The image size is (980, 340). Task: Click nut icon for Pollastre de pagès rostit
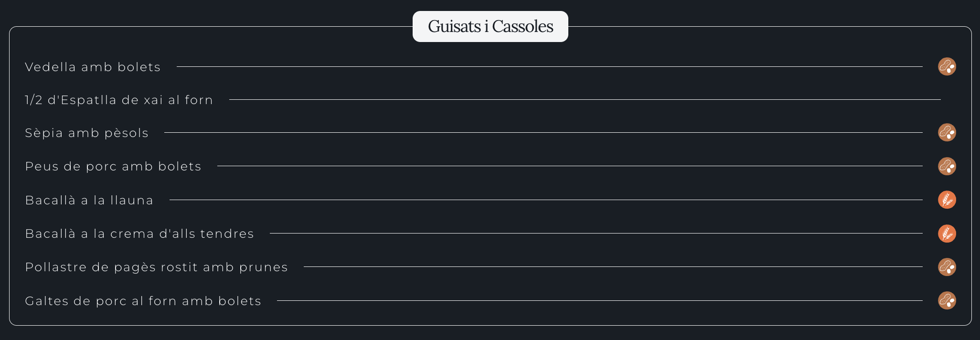point(947,267)
